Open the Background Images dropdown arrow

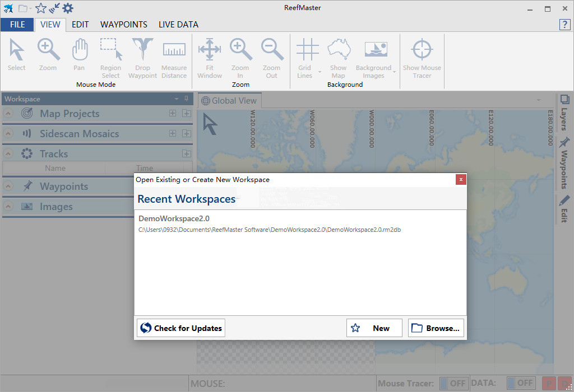click(x=394, y=72)
